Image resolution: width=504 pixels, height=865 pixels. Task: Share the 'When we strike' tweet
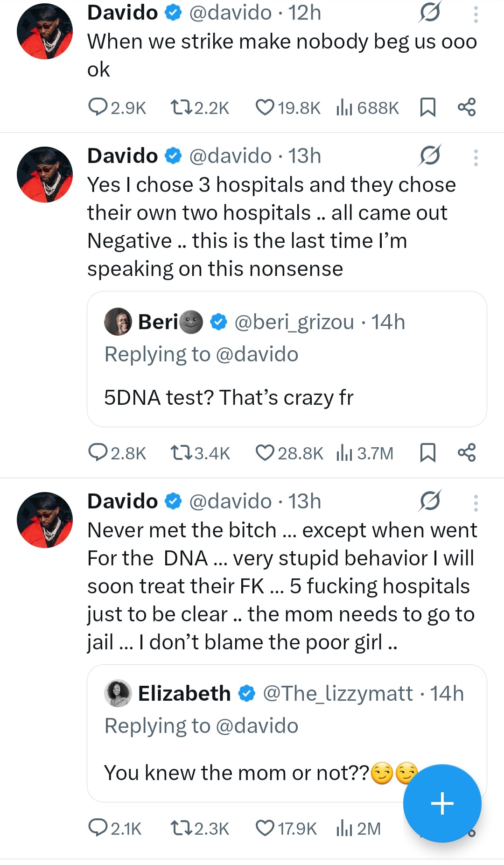pos(467,107)
